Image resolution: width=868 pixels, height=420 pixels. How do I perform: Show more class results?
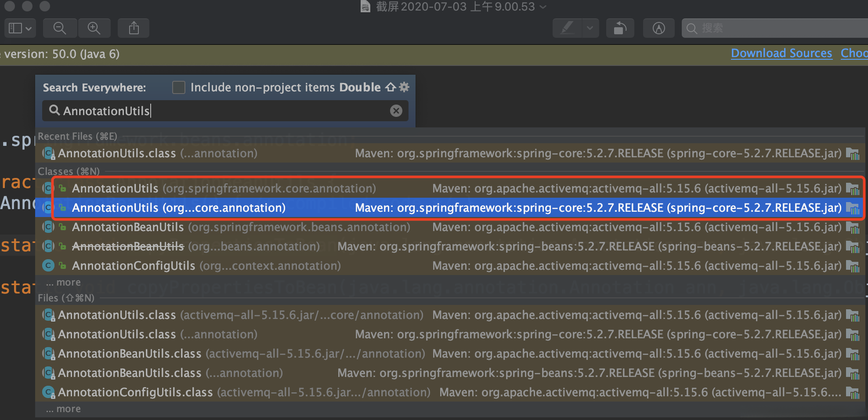pos(64,282)
